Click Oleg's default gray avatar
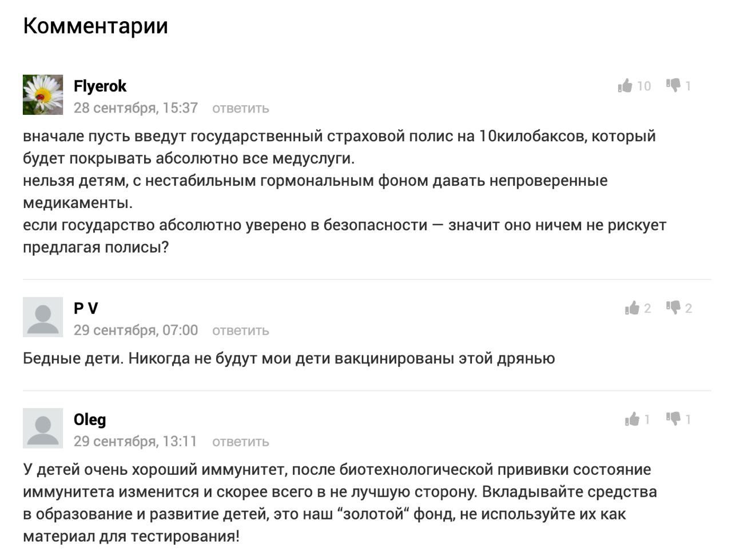 (43, 428)
